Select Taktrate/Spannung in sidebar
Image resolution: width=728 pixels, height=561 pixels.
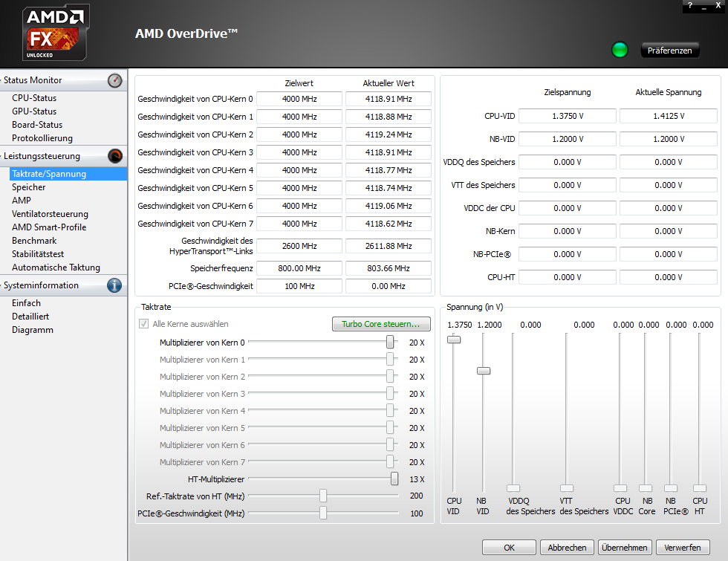(68, 174)
